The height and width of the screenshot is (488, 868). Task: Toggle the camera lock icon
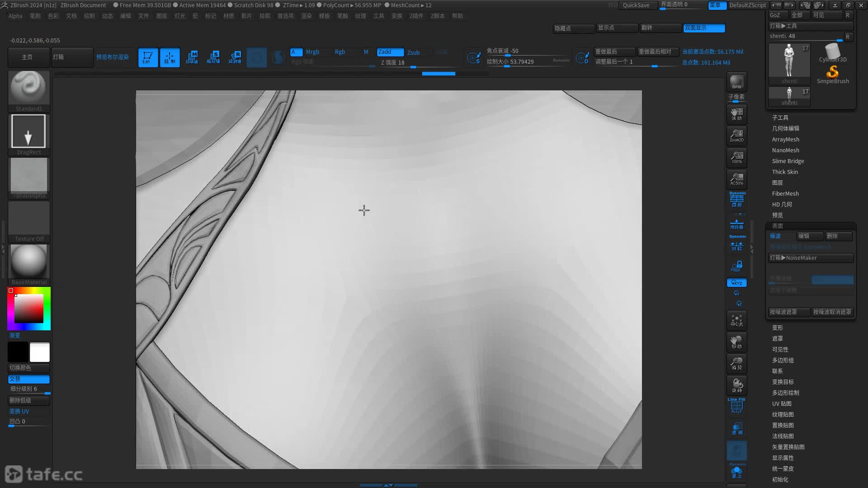click(736, 265)
